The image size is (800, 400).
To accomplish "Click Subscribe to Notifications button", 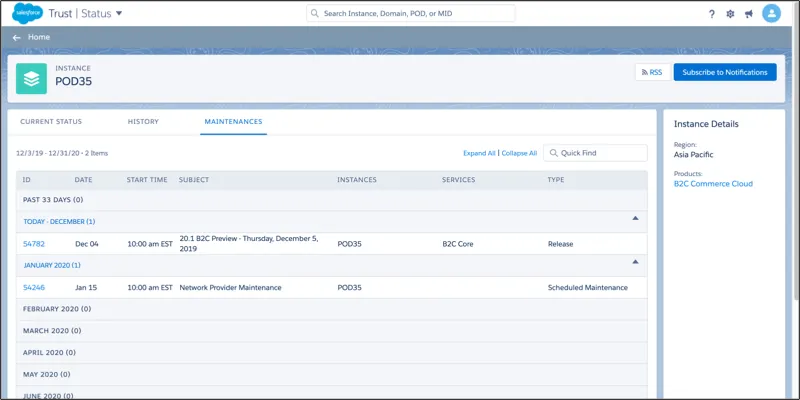I will (725, 72).
